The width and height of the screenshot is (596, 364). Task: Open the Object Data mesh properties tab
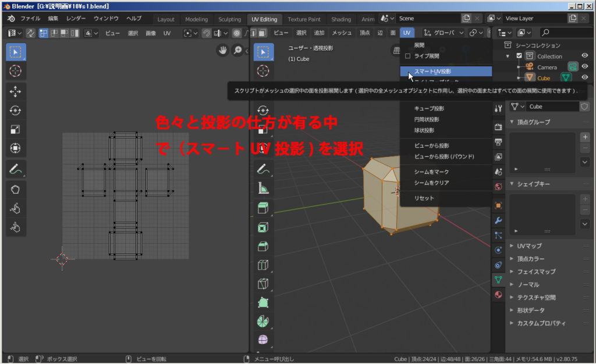[498, 280]
